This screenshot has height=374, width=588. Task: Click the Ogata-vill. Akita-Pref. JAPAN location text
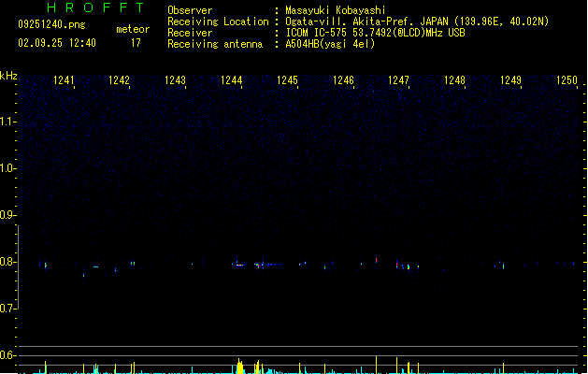pos(417,22)
